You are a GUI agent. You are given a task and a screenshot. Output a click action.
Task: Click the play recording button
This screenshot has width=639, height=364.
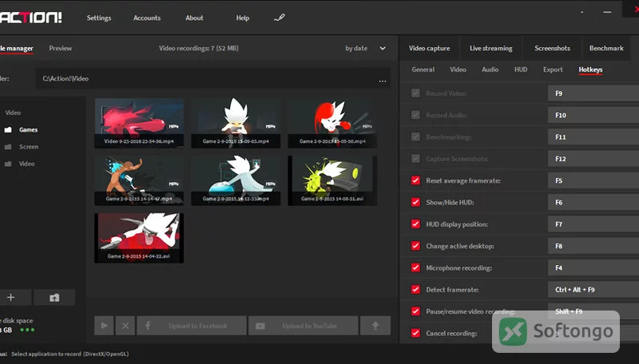[104, 326]
